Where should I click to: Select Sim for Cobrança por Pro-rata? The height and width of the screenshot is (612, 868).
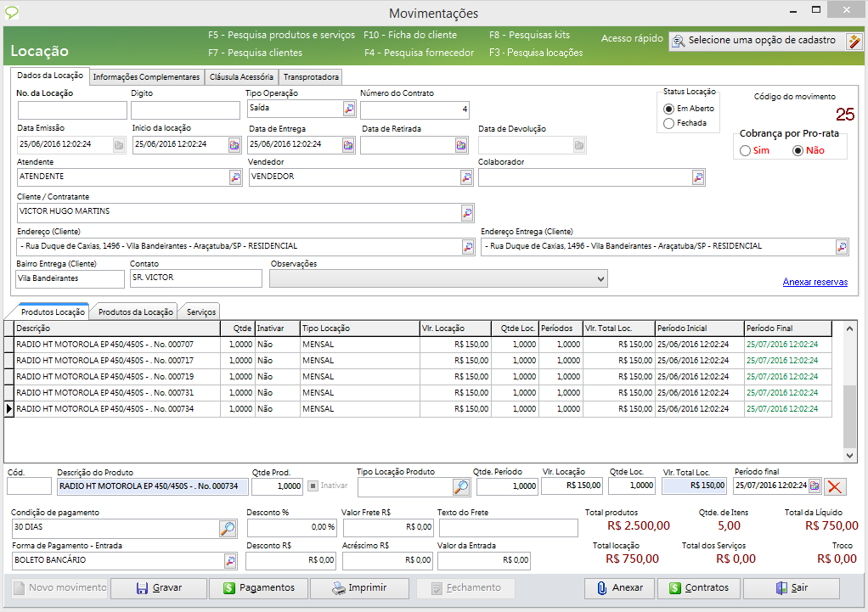click(x=746, y=151)
